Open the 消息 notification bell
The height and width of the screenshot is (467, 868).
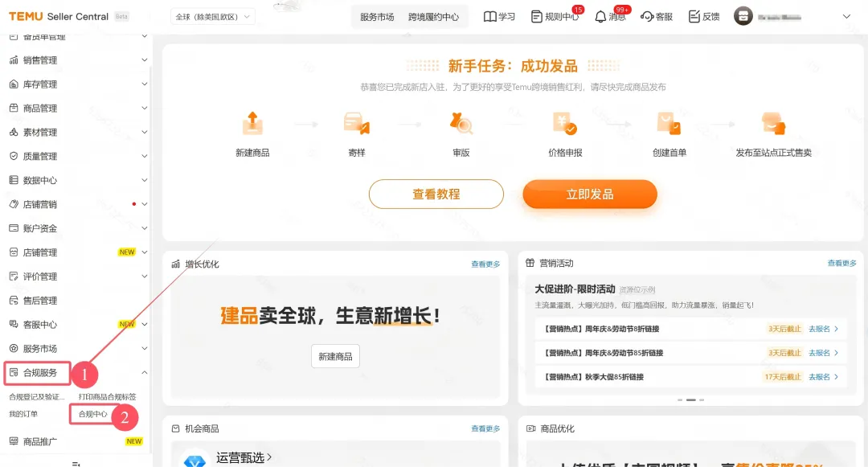(610, 17)
